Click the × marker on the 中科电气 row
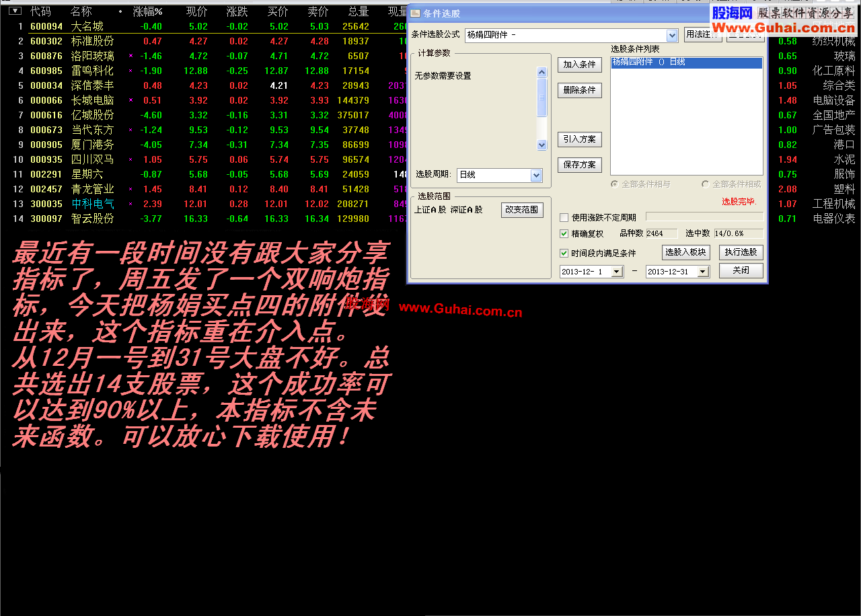This screenshot has width=861, height=616. click(130, 204)
